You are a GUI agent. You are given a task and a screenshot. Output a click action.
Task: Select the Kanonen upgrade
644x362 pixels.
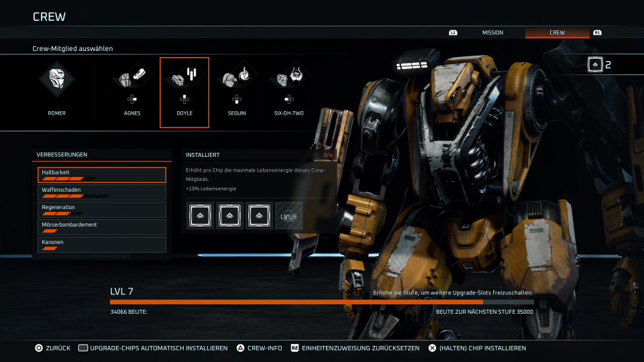tap(102, 245)
